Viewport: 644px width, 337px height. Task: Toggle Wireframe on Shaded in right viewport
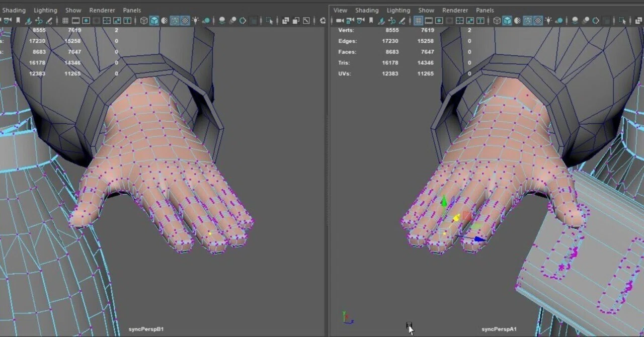[528, 21]
